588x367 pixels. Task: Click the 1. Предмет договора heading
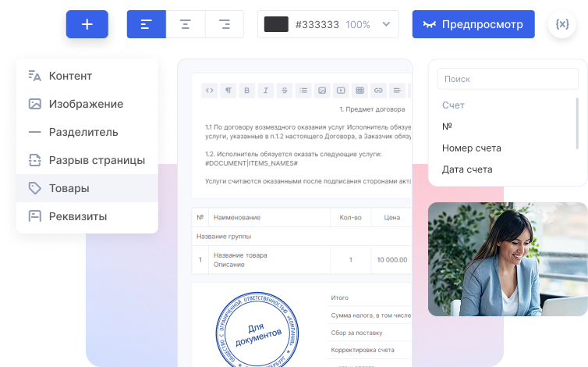(x=373, y=109)
